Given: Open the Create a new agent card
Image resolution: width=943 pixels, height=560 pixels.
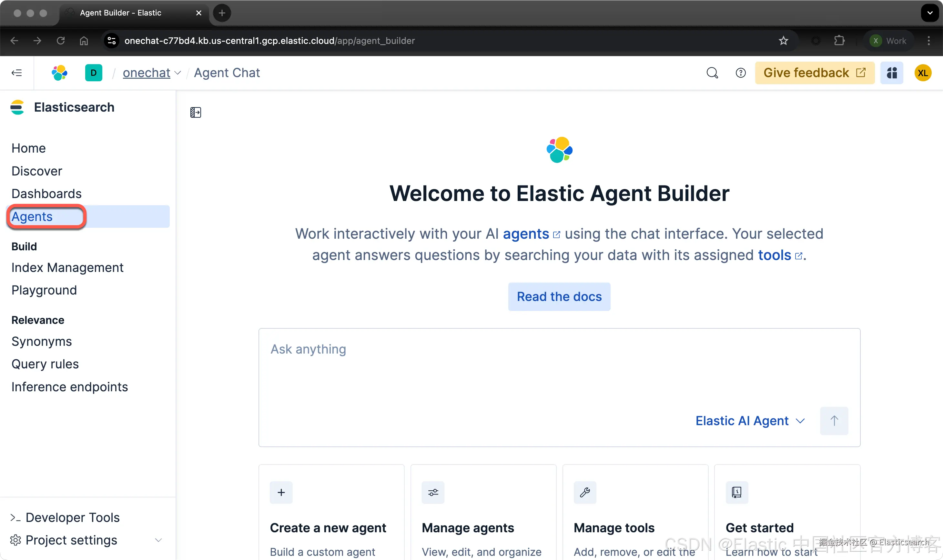Looking at the screenshot, I should click(x=331, y=513).
